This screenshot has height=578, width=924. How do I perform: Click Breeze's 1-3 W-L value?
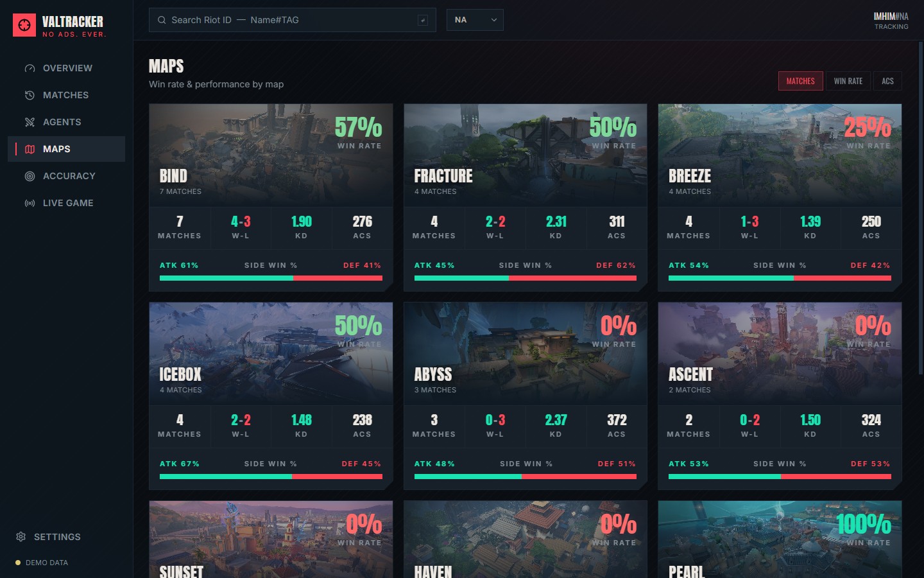(x=749, y=222)
